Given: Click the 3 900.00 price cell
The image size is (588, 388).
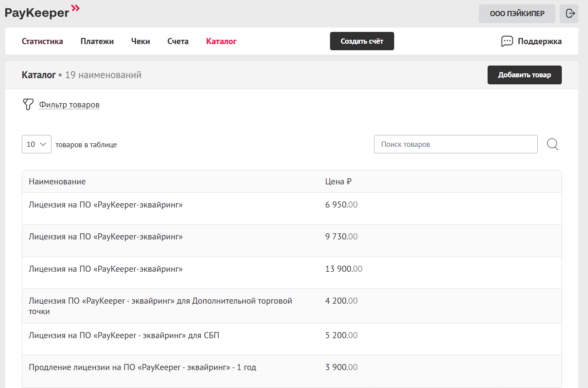Looking at the screenshot, I should [x=341, y=367].
